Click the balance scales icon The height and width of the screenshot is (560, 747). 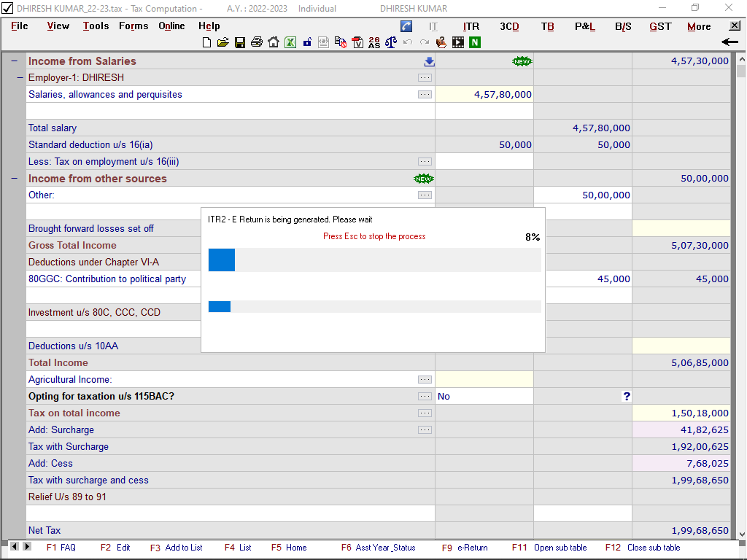click(x=391, y=42)
